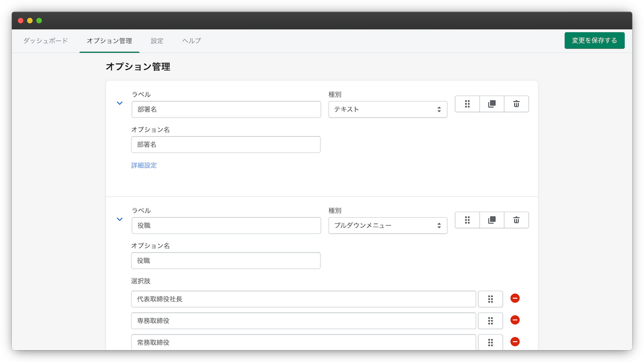This screenshot has width=644, height=362.
Task: Switch to the ダッシュボード tab
Action: pyautogui.click(x=45, y=41)
